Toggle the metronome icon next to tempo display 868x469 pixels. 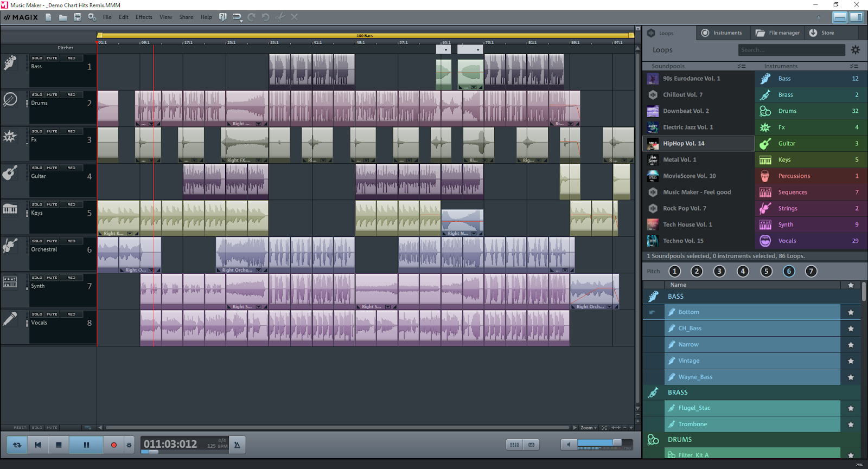coord(237,445)
